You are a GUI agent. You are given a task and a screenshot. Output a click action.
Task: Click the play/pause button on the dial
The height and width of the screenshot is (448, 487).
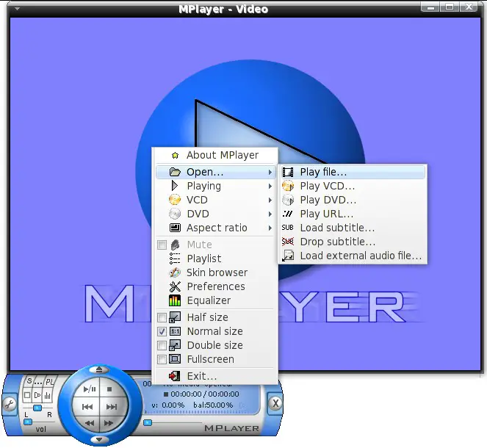(90, 389)
